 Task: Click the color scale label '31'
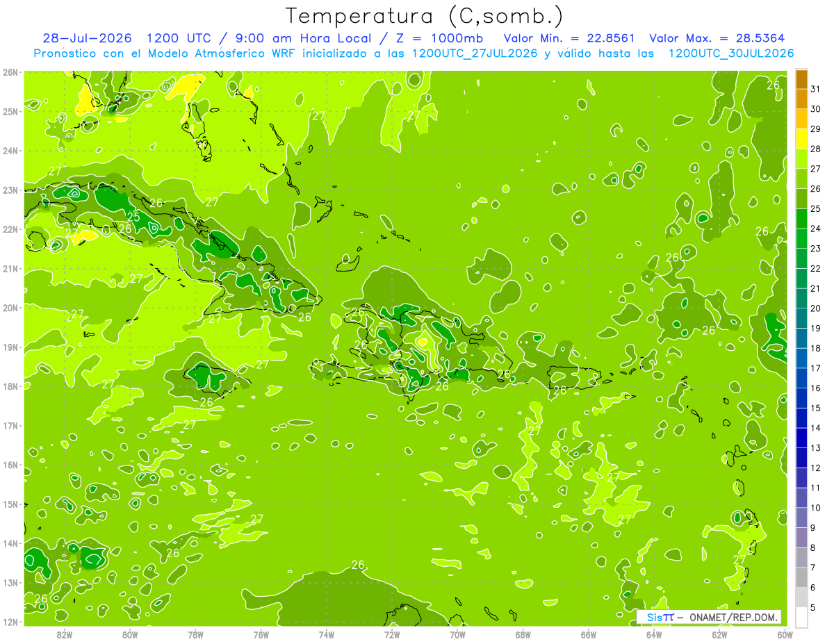[815, 89]
